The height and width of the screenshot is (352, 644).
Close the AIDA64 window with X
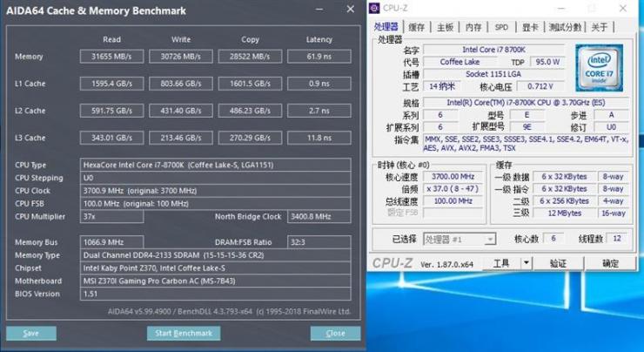coord(351,9)
